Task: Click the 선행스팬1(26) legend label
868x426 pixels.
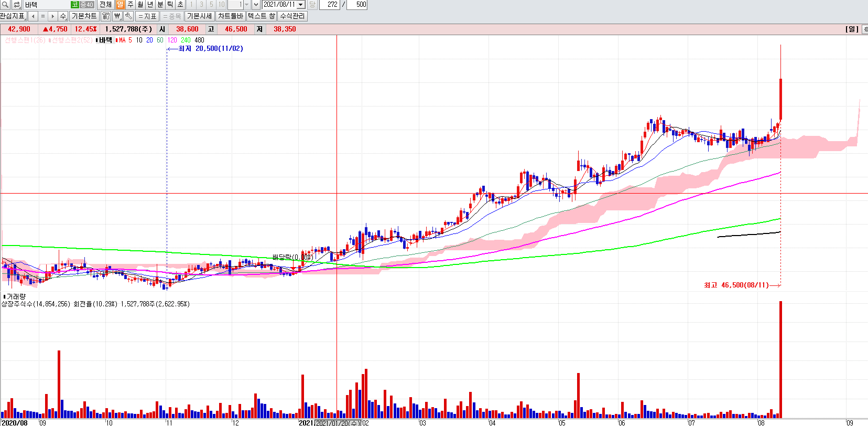Action: tap(25, 40)
